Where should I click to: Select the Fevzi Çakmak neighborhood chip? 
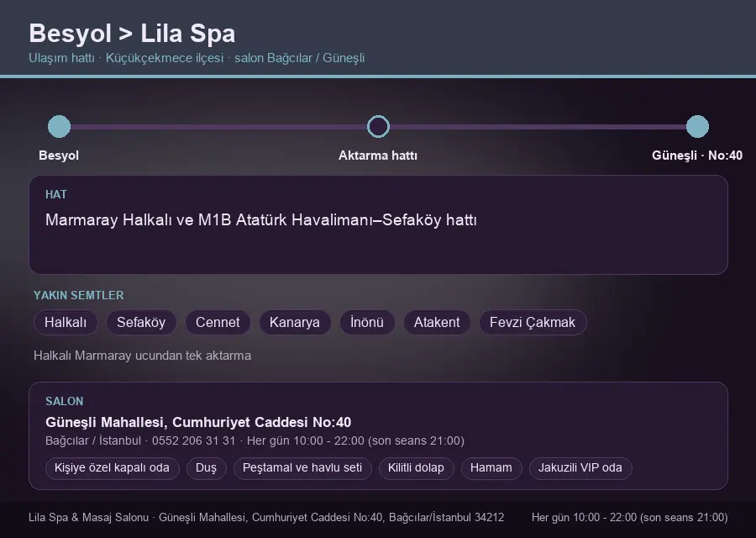[x=533, y=322]
